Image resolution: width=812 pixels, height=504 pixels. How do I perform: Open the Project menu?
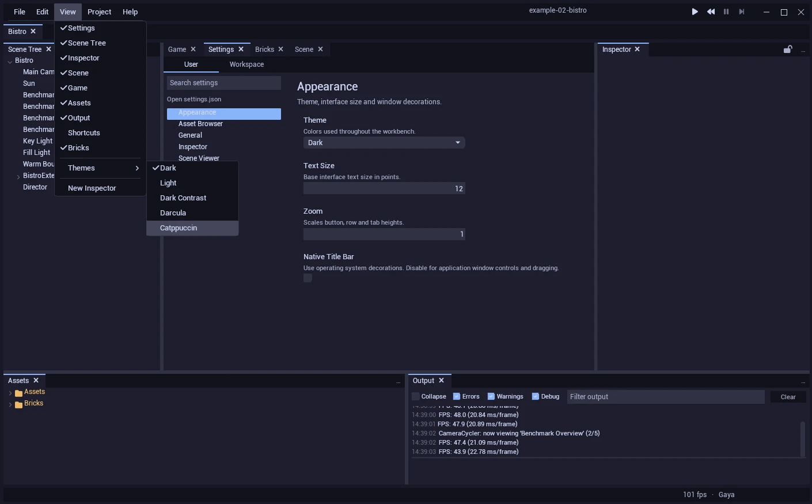pos(99,12)
